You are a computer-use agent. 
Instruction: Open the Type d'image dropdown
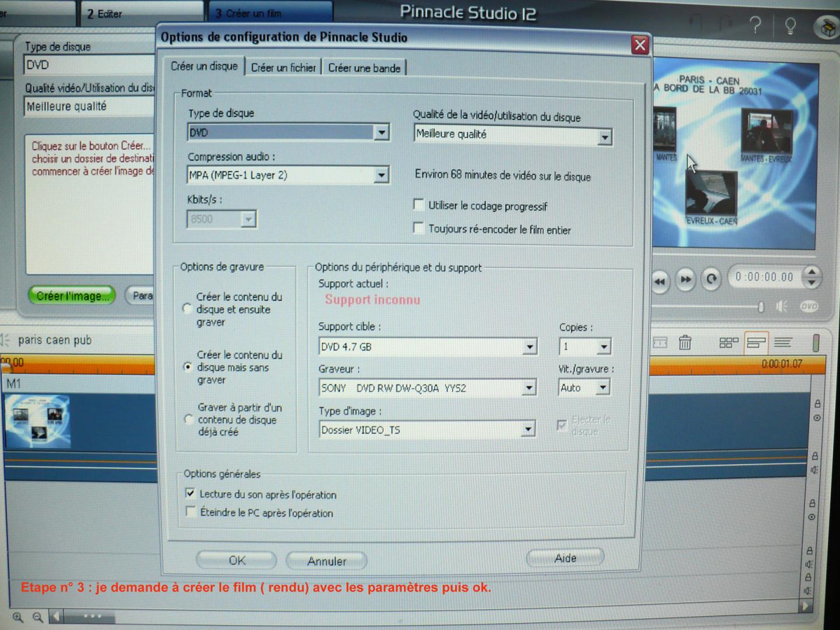528,430
